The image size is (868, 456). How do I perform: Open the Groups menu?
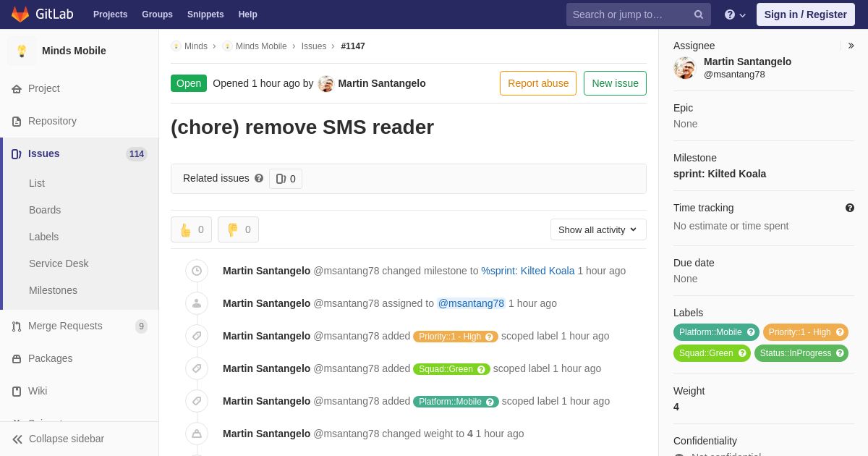tap(157, 14)
